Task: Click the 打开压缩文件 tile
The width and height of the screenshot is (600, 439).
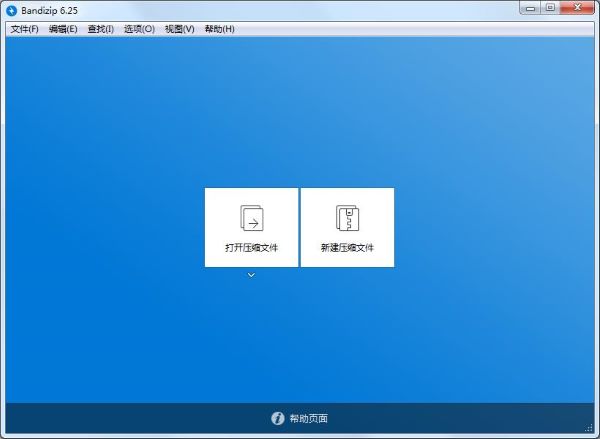Action: 251,227
